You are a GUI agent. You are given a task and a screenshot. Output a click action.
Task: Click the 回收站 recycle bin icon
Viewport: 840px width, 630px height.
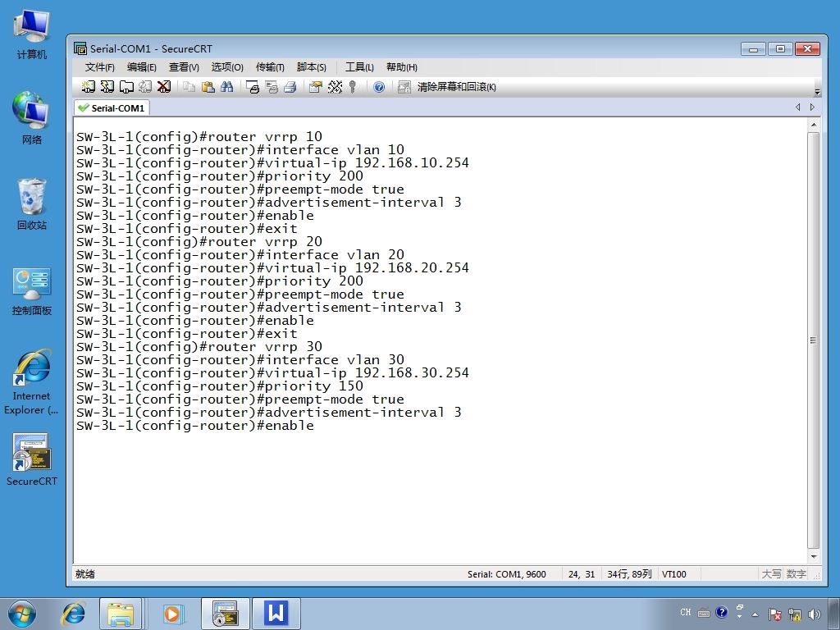[32, 203]
